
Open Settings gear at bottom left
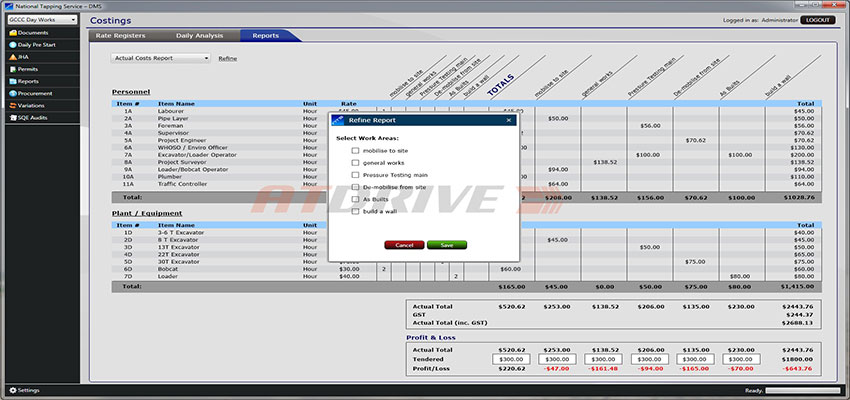coord(24,390)
